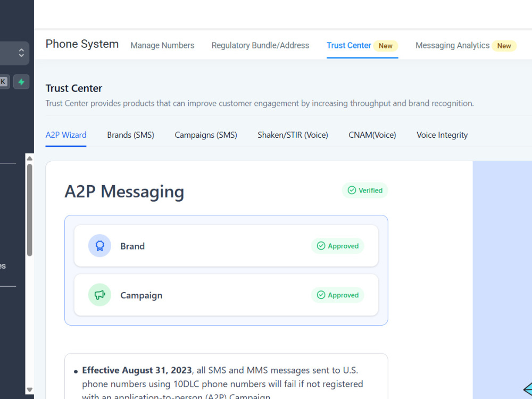Select the A2P Wizard sub-tab
532x399 pixels.
pyautogui.click(x=66, y=135)
